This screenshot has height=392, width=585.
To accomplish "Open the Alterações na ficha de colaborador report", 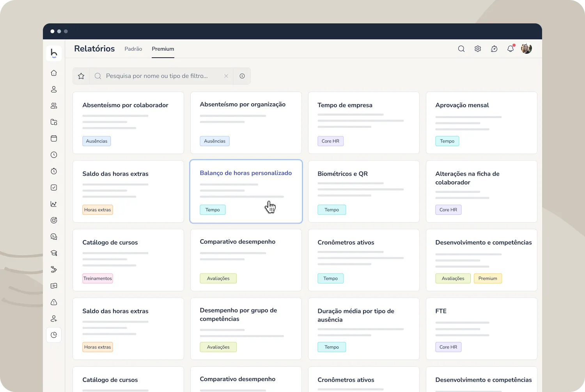I will [482, 191].
